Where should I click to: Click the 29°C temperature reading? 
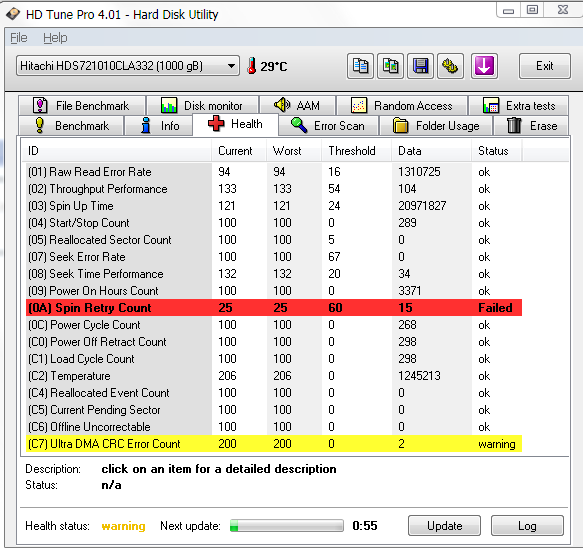pos(274,67)
